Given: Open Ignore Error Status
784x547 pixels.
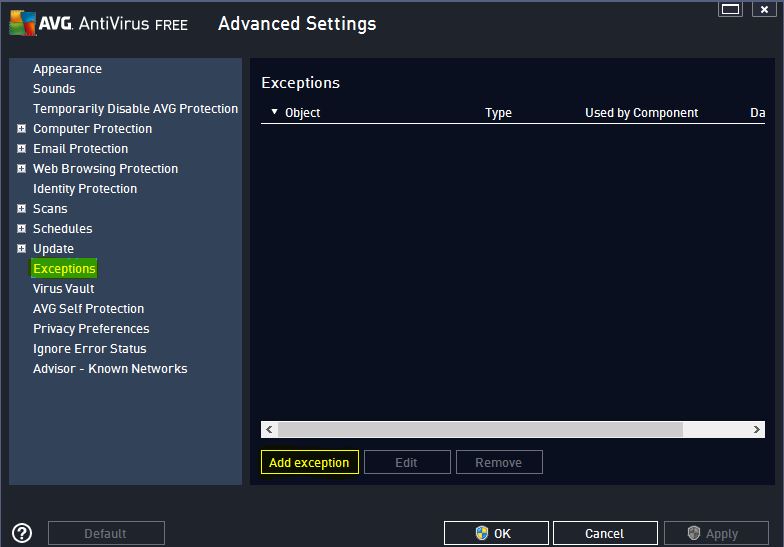Looking at the screenshot, I should point(90,348).
